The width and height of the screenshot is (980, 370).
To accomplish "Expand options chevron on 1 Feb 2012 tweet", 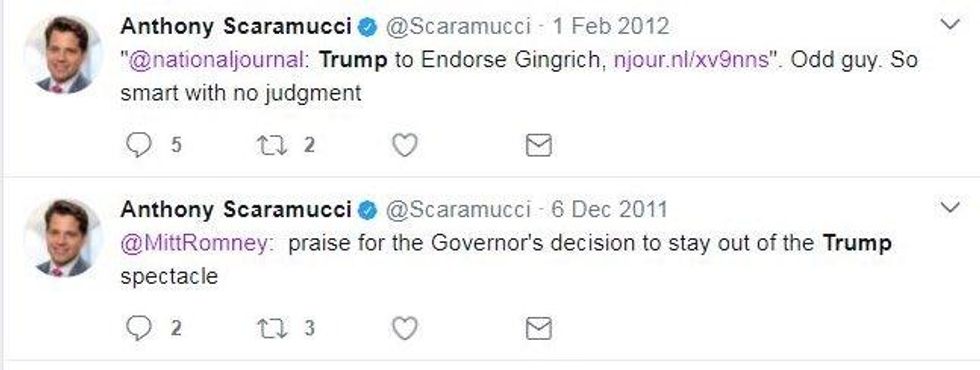I will (950, 25).
